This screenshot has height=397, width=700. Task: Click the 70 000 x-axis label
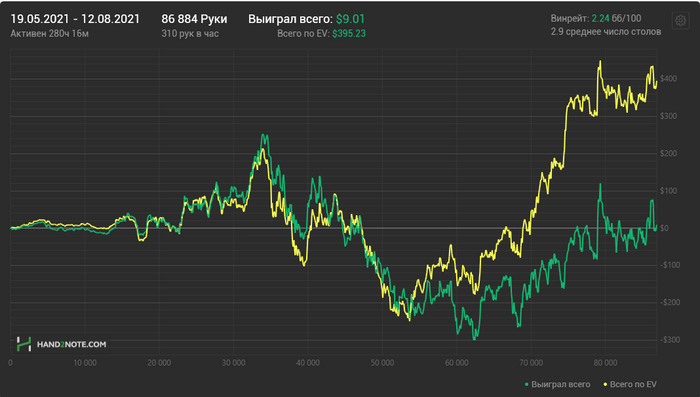[531, 363]
